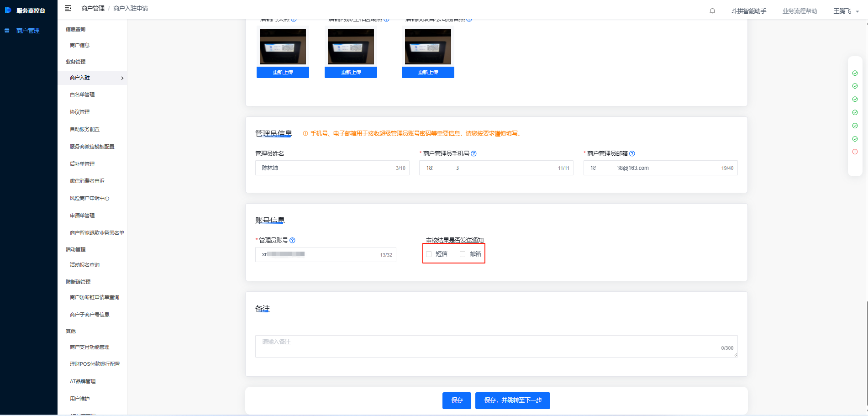Click into the 备注 text area
Image resolution: width=868 pixels, height=416 pixels.
[x=496, y=346]
